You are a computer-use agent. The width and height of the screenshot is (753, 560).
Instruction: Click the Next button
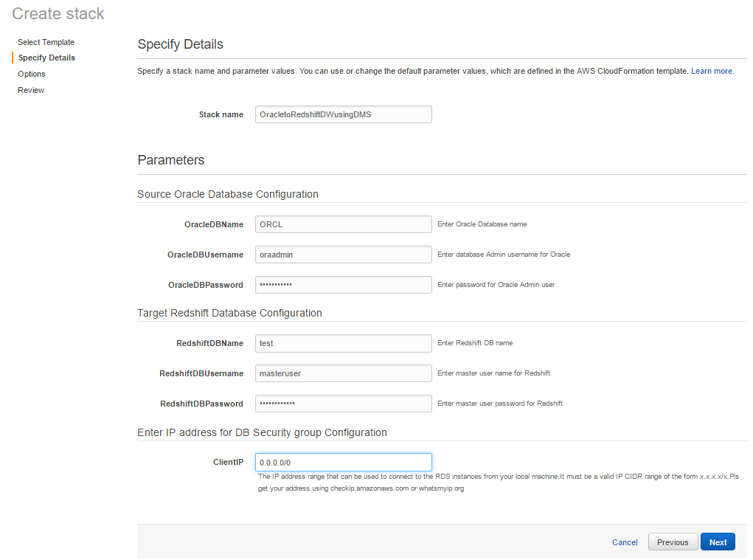tap(717, 542)
